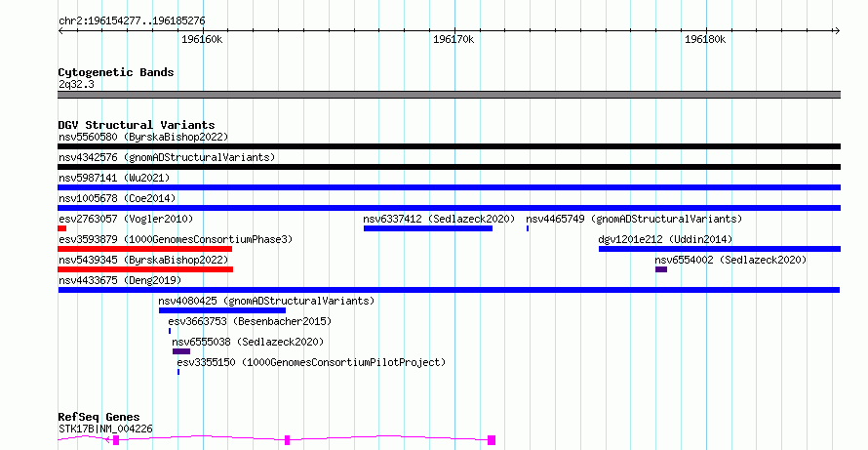Select the nsv4433675 blue variant bar
Viewport: 868px width, 450px height.
[449, 290]
